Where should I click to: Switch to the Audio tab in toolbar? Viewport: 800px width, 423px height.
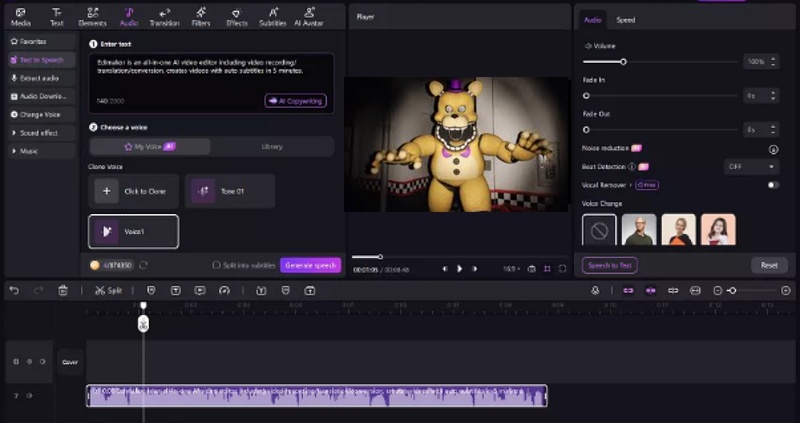129,17
